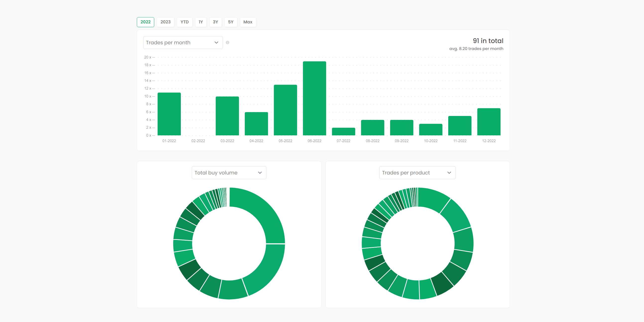Viewport: 644px width, 322px height.
Task: Click the 3Y time range option
Action: (x=216, y=22)
